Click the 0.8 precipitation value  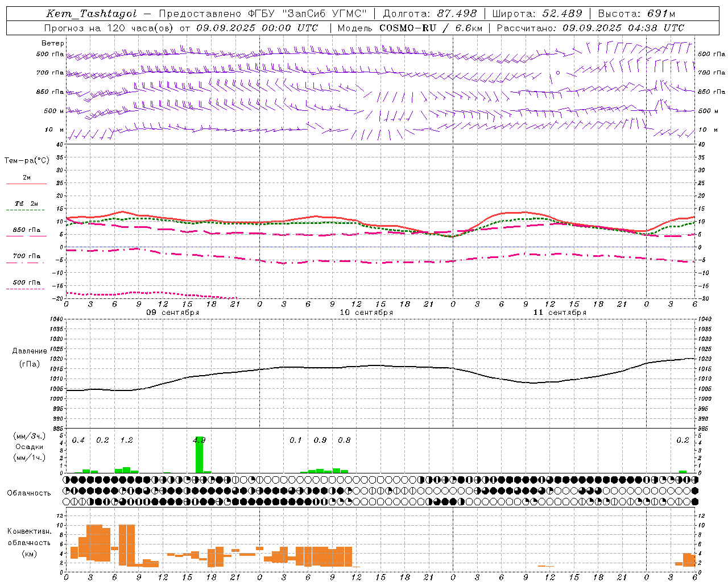coord(344,440)
